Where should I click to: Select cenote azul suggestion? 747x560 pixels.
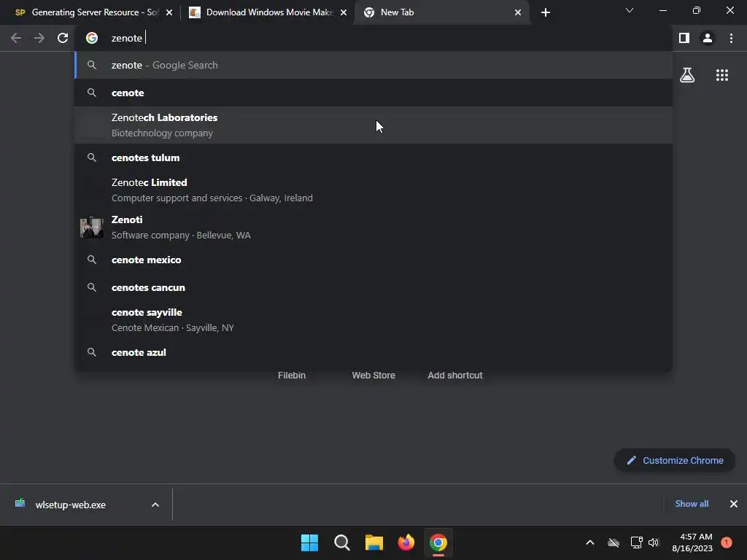pyautogui.click(x=373, y=352)
